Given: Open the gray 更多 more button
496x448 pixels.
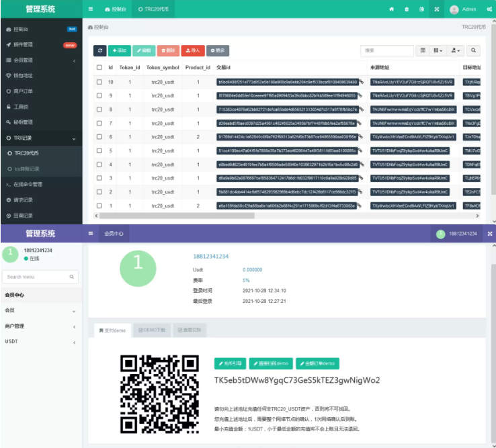Looking at the screenshot, I should pos(218,50).
